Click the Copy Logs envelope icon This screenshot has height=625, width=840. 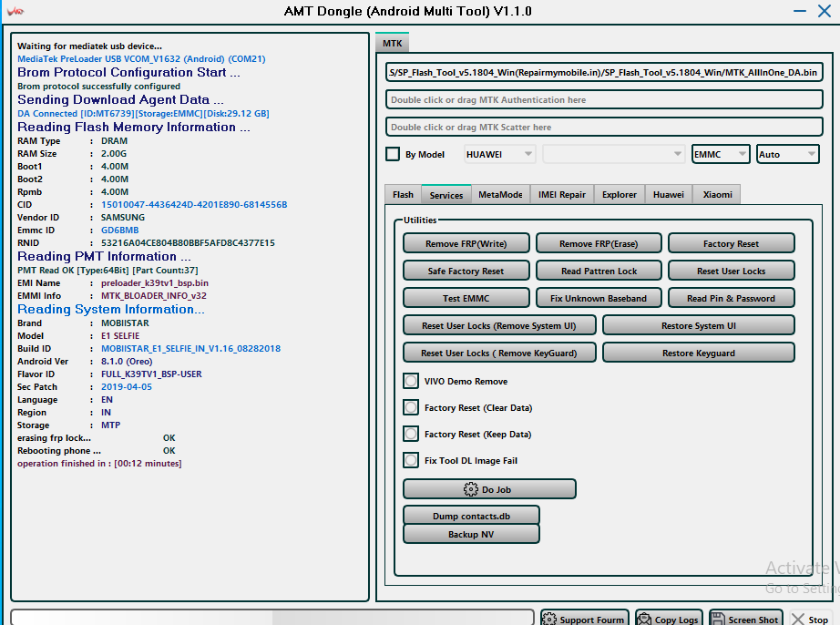(644, 620)
